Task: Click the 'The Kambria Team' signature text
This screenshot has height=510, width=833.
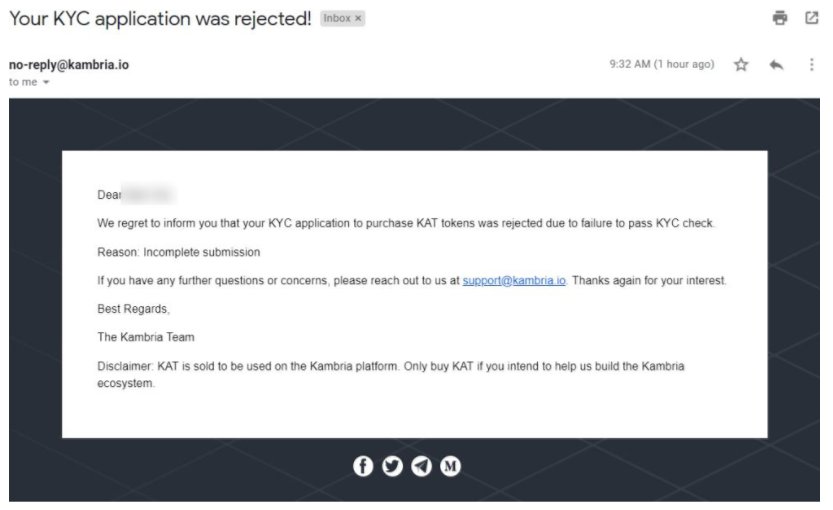Action: click(146, 337)
